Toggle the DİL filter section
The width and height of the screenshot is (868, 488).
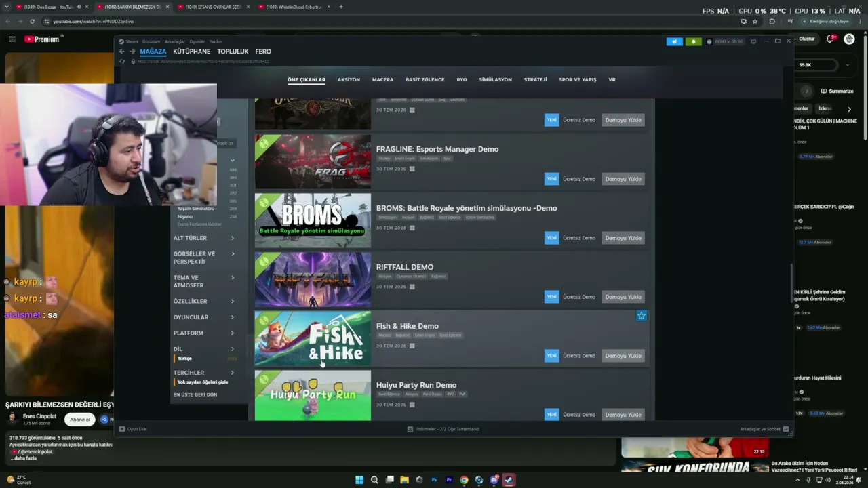(x=203, y=349)
